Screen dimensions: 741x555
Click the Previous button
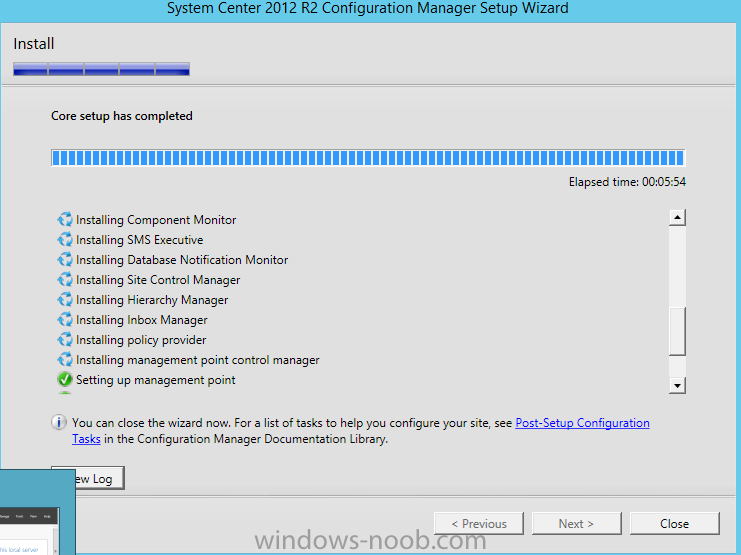479,524
